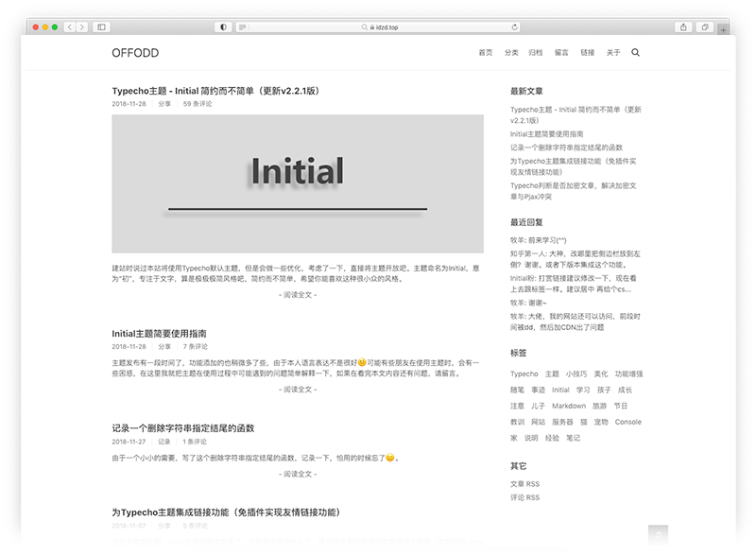756x556 pixels.
Task: Click the music note button at bottom right
Action: [x=658, y=535]
